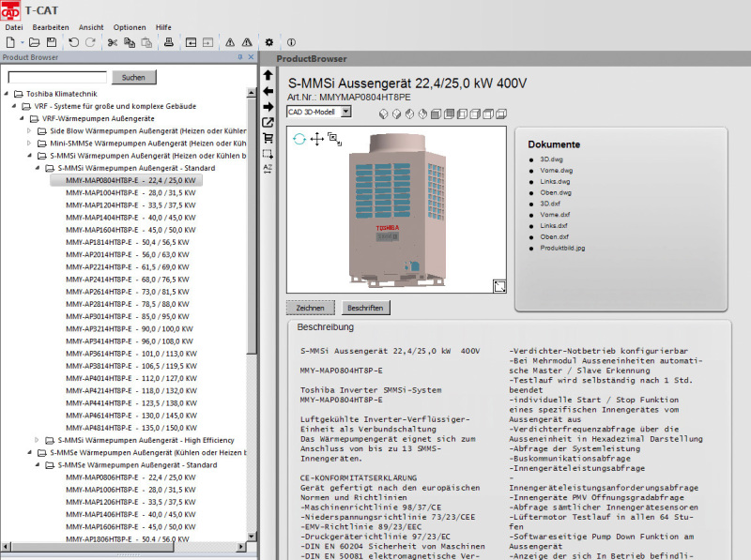Open settings via the gear icon
Image resolution: width=751 pixels, height=560 pixels.
pos(269,42)
